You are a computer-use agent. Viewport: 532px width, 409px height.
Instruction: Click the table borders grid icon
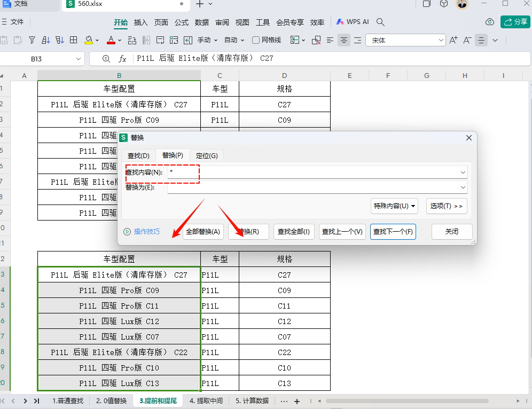click(73, 40)
